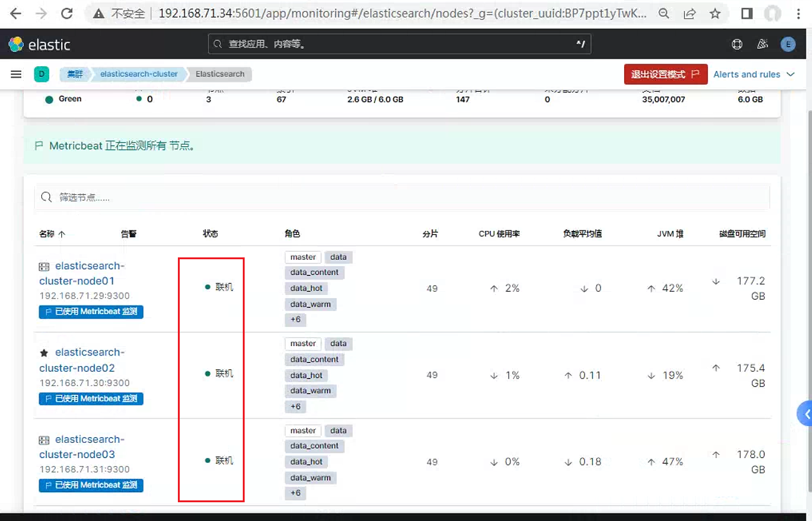Open the hamburger navigation menu
The image size is (812, 521).
tap(16, 74)
